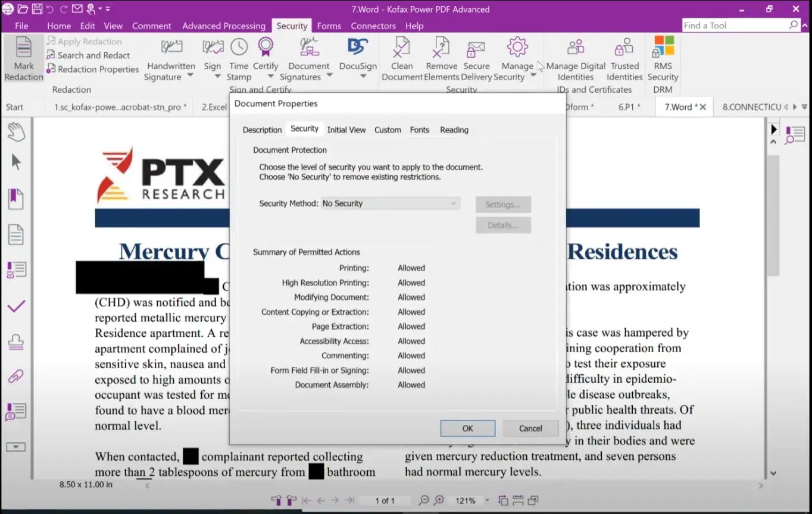Close the 7.Word document tab

point(702,107)
